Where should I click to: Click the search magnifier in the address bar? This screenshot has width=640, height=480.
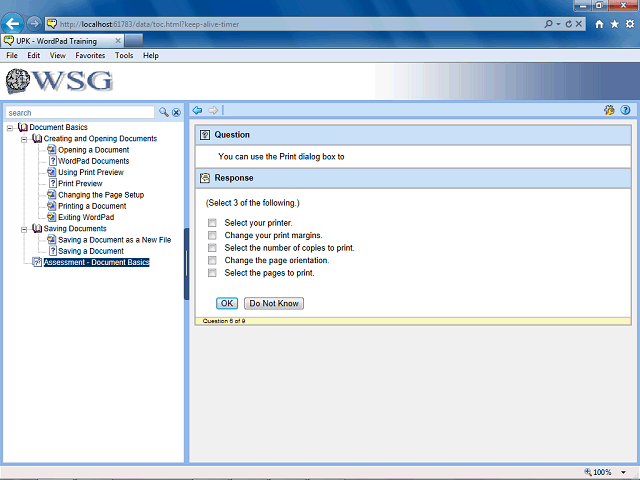[549, 24]
